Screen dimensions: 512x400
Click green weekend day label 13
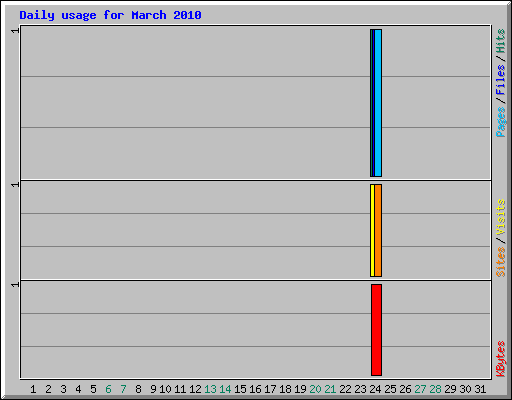(x=210, y=389)
